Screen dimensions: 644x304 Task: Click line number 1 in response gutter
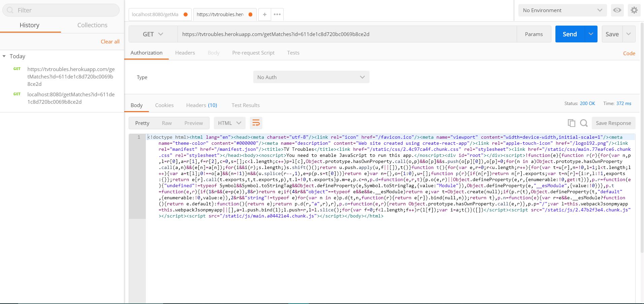pos(138,137)
